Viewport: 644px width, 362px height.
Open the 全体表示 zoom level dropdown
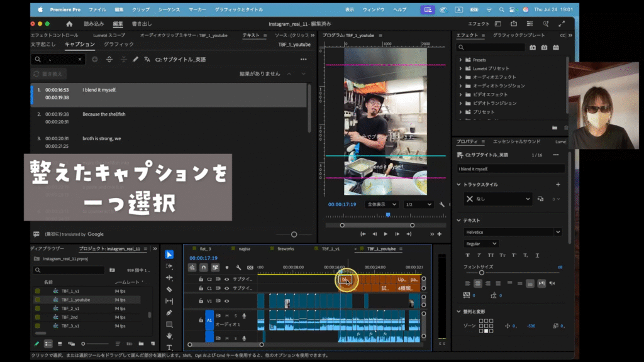[382, 204]
